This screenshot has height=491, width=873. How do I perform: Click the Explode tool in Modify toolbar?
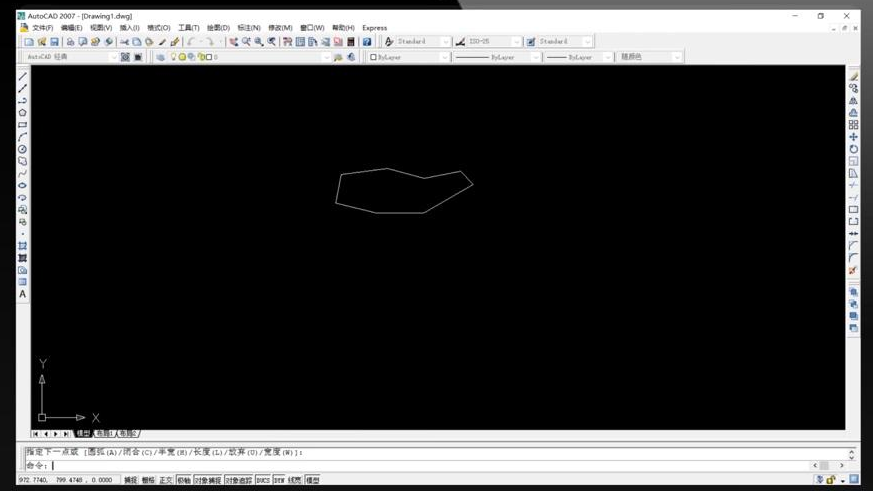(853, 271)
